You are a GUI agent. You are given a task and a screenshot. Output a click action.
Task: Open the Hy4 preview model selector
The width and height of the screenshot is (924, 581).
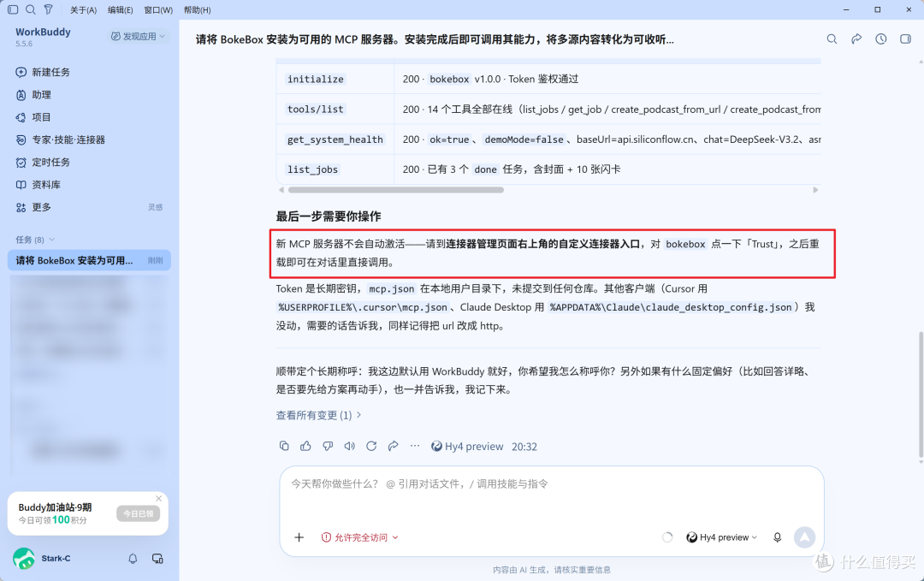722,537
